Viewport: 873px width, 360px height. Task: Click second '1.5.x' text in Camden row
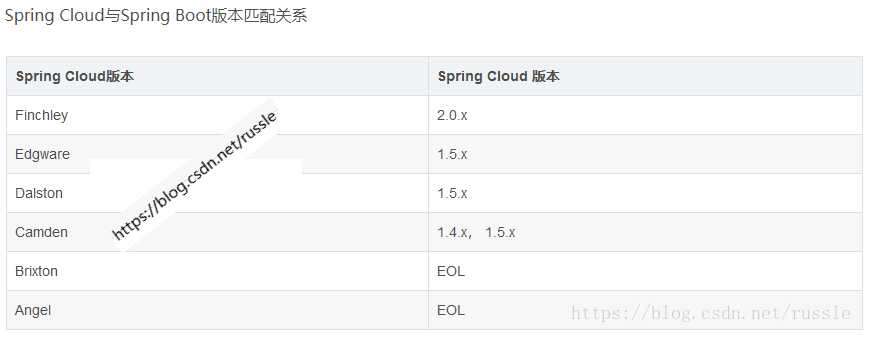[500, 232]
